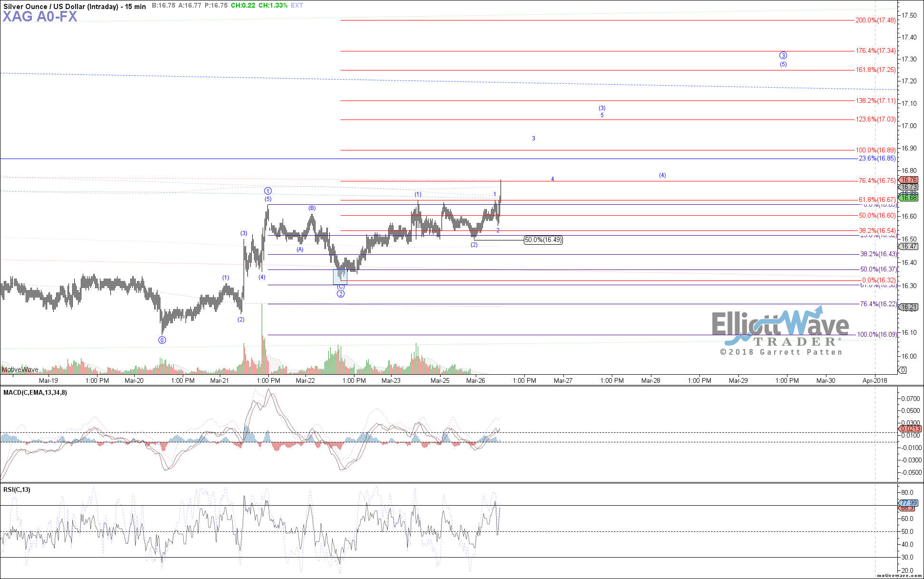The image size is (924, 579).
Task: Select the 200.0%(17.48) Fibonacci extension label
Action: (x=875, y=20)
